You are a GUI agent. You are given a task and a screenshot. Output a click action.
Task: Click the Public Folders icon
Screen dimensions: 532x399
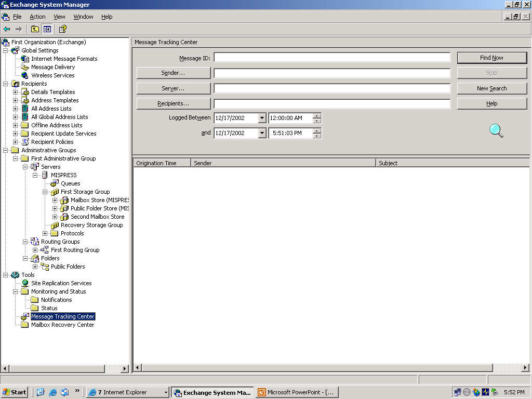click(45, 267)
